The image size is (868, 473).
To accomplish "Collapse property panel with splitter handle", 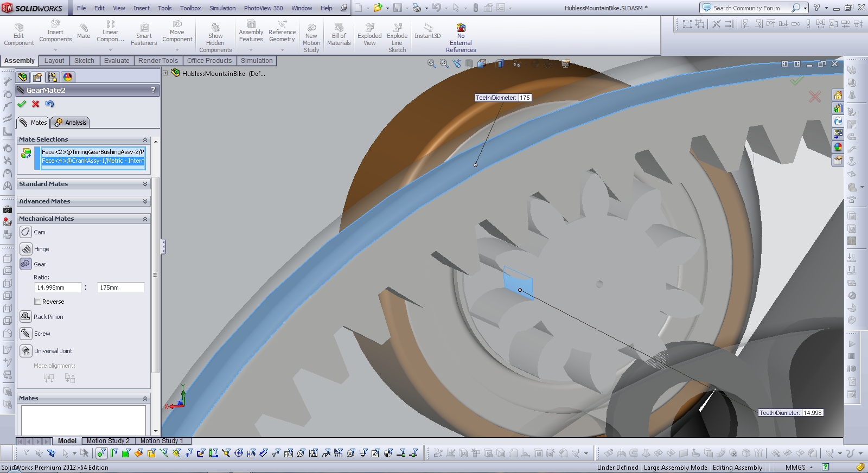I will point(163,247).
